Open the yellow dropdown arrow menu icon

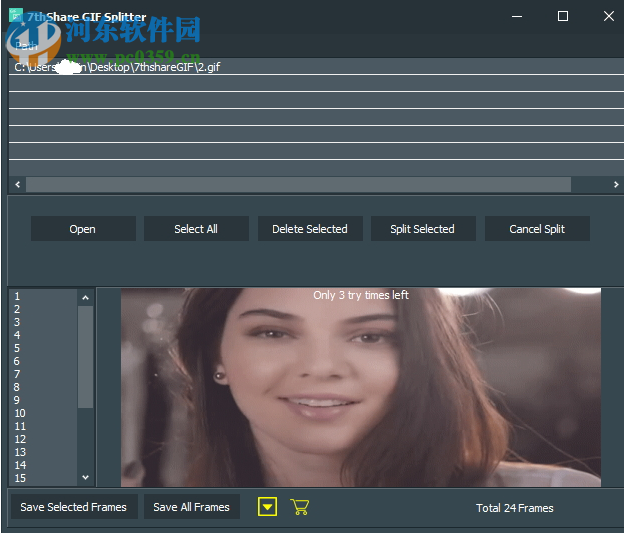coord(267,507)
